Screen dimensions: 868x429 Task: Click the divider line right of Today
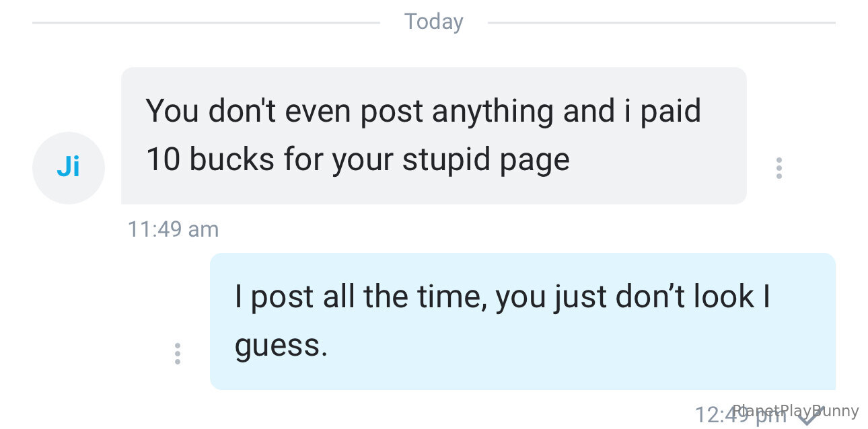pos(661,22)
